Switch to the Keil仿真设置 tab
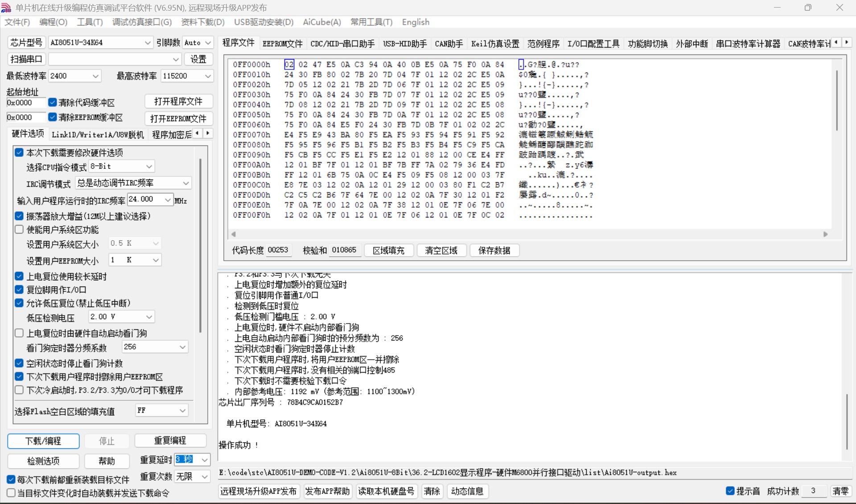 (495, 44)
